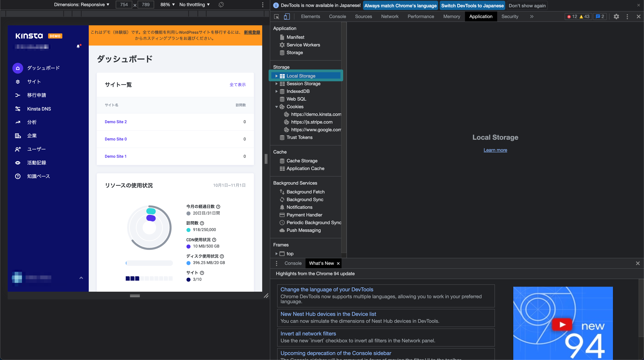Click the notification bell in Kinsta sidebar
Viewport: 644px width, 360px height.
point(78,46)
